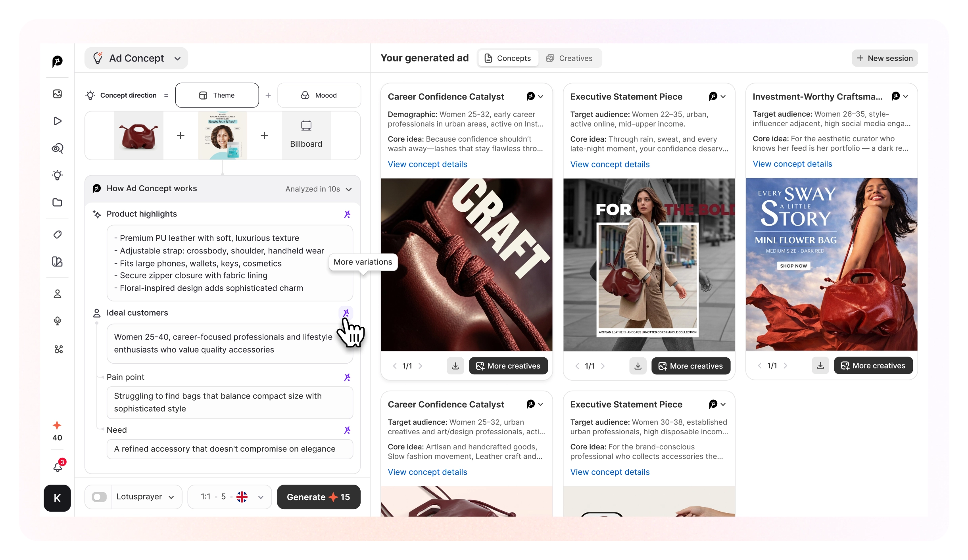Edit the Need text field

(x=230, y=449)
